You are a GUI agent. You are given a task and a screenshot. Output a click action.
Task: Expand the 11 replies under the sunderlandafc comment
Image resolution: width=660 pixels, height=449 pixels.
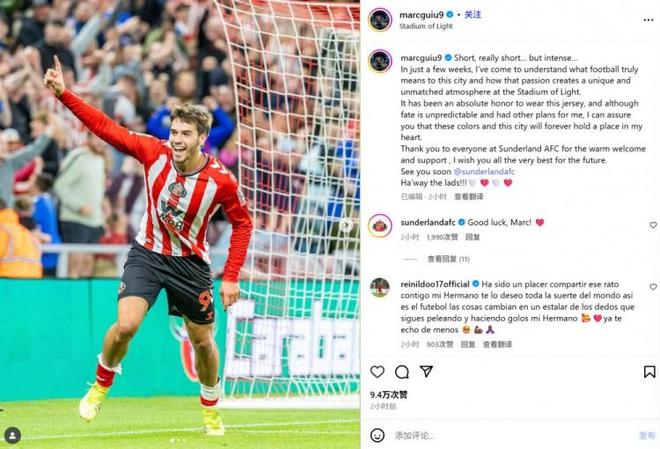click(x=448, y=259)
